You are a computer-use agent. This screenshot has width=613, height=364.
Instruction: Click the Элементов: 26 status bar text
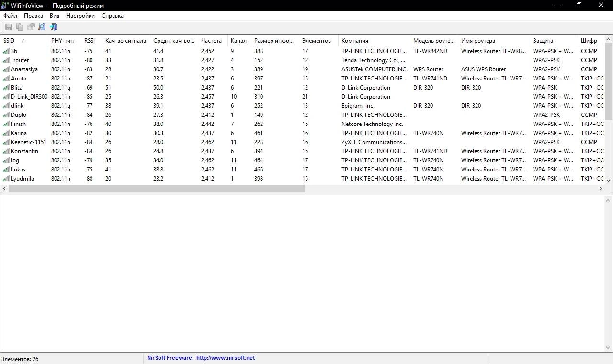click(20, 359)
